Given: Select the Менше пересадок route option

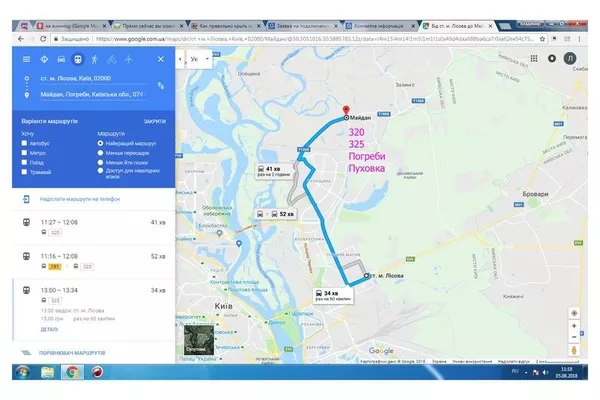Looking at the screenshot, I should click(x=101, y=152).
